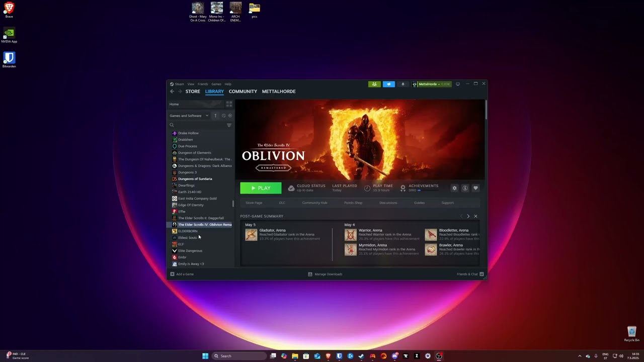Open the blue announcements megaphone button
644x362 pixels.
click(389, 84)
